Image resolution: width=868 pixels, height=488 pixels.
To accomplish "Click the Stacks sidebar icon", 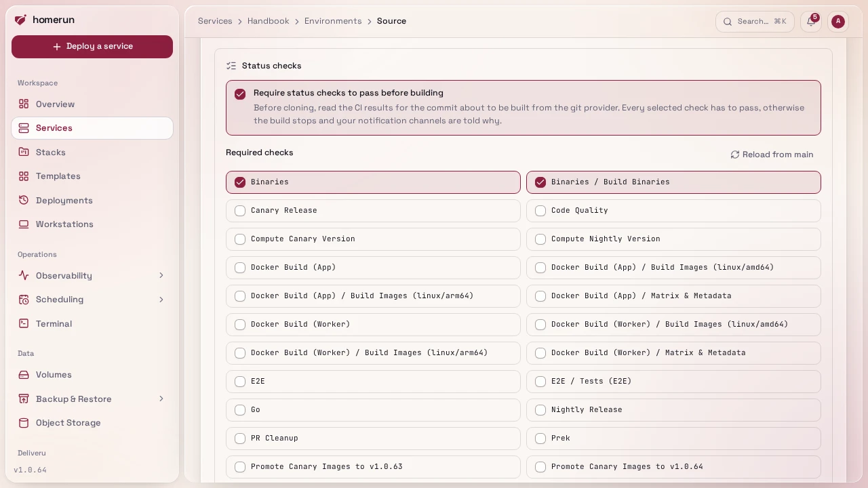I will (24, 152).
